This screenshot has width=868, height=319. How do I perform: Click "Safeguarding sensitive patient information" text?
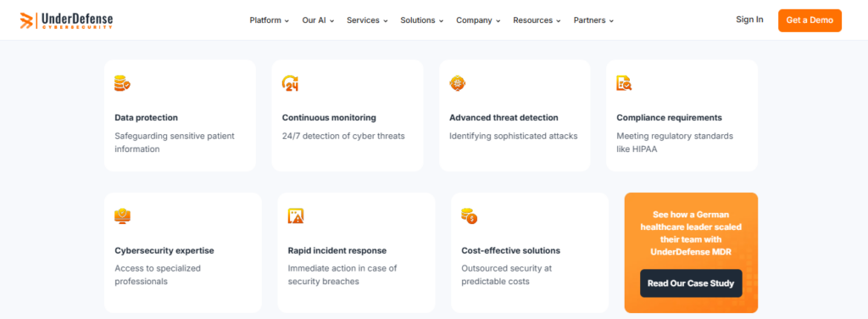tap(175, 143)
